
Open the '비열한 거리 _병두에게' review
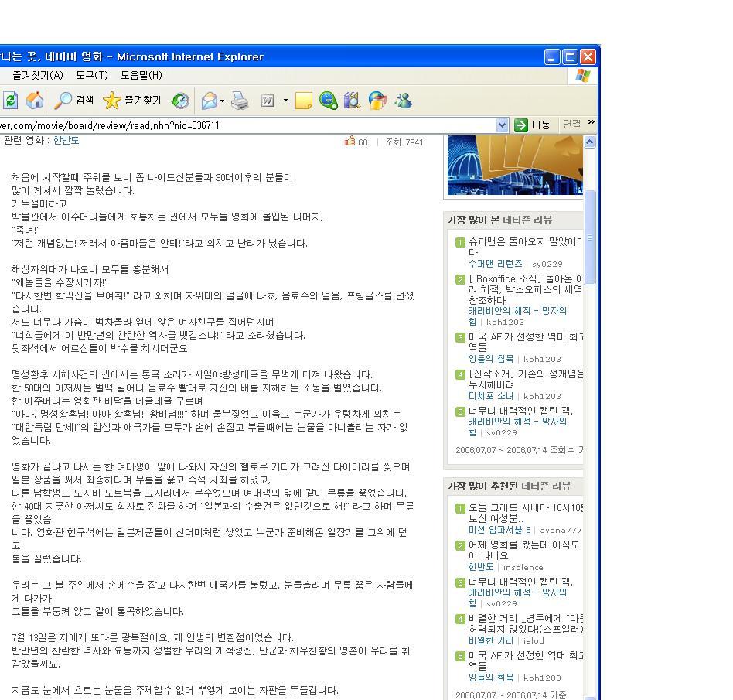coord(526,623)
